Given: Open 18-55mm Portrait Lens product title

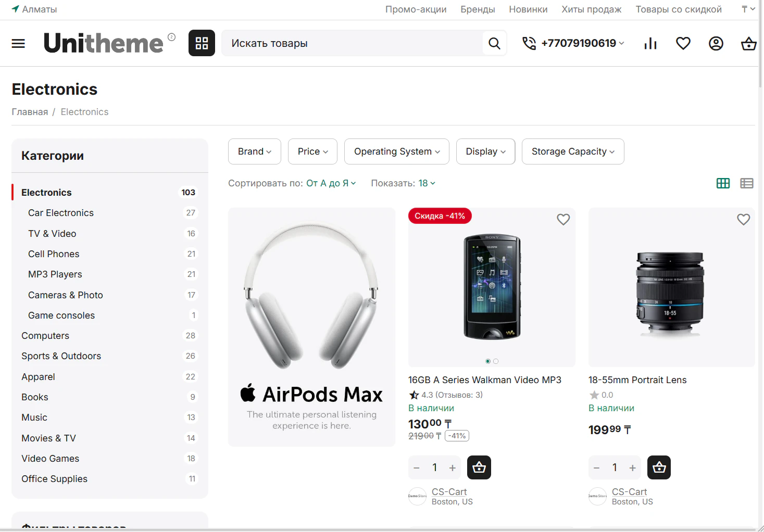Looking at the screenshot, I should [x=637, y=380].
